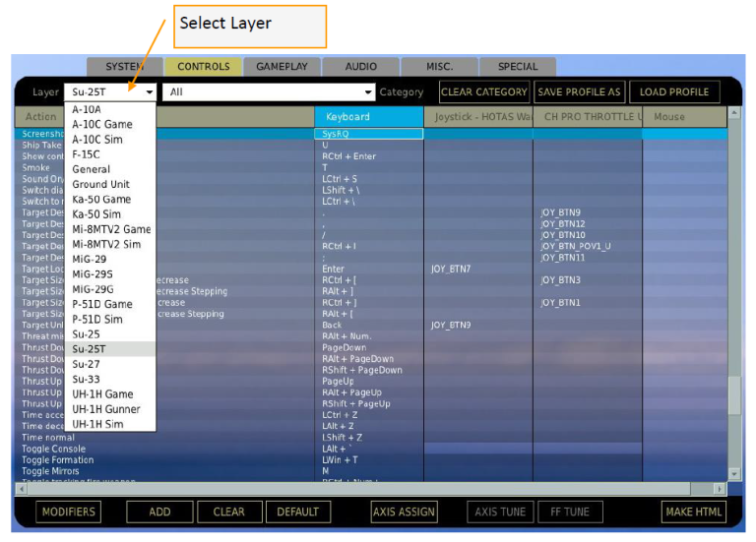Select the SysRQ keyboard binding cell
Image resolution: width=756 pixels, height=542 pixels.
[x=368, y=134]
